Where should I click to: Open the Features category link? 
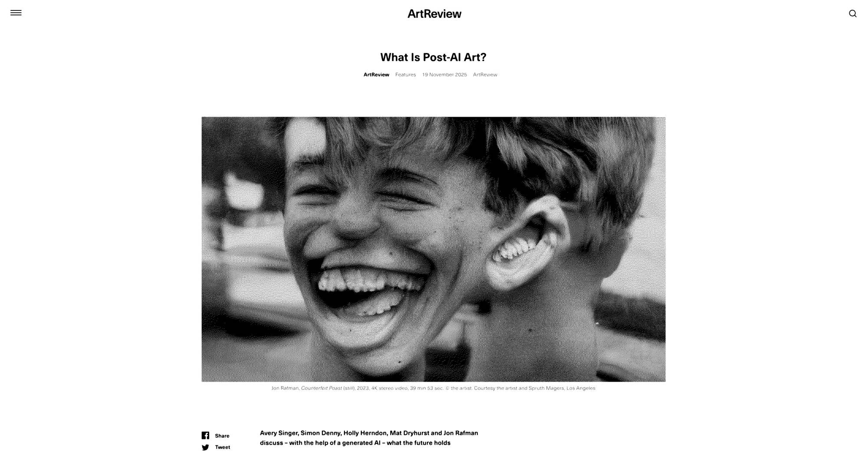coord(405,75)
